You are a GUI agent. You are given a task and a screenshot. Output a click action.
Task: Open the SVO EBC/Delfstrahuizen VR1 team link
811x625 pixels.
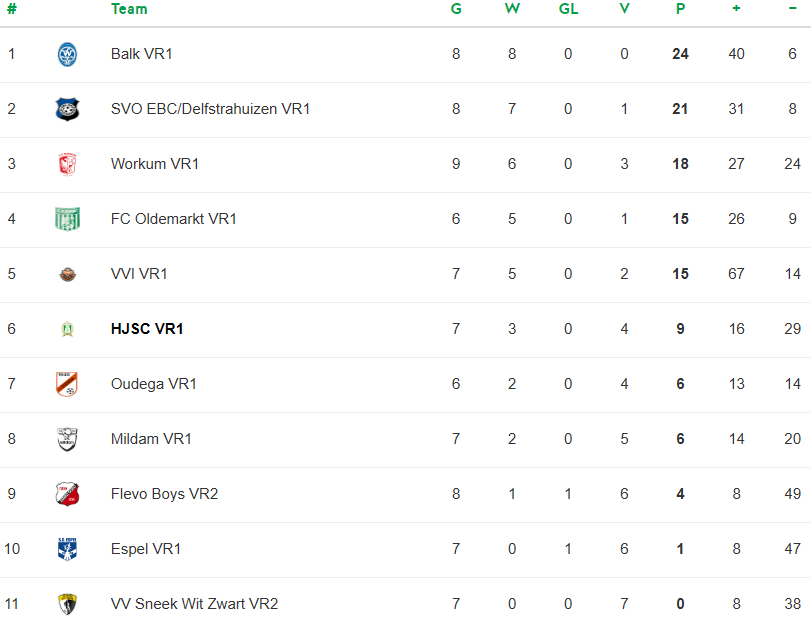(210, 109)
